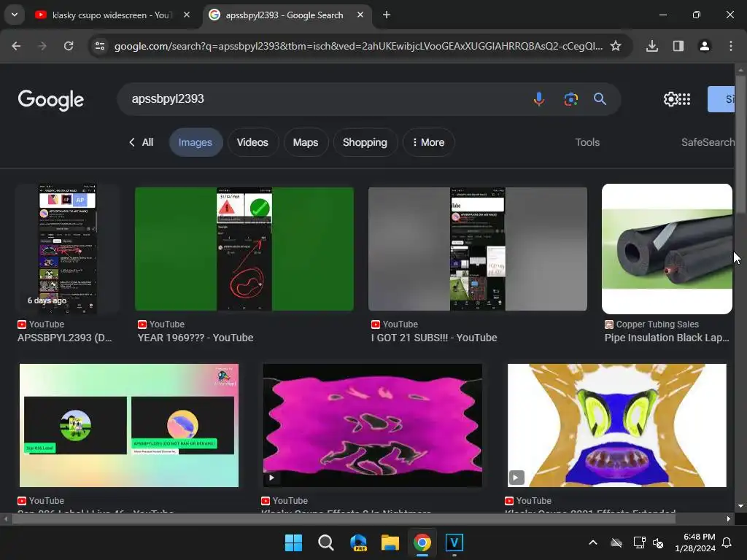
Task: Click the Pipe Insulation Black Lap... title
Action: (x=667, y=338)
